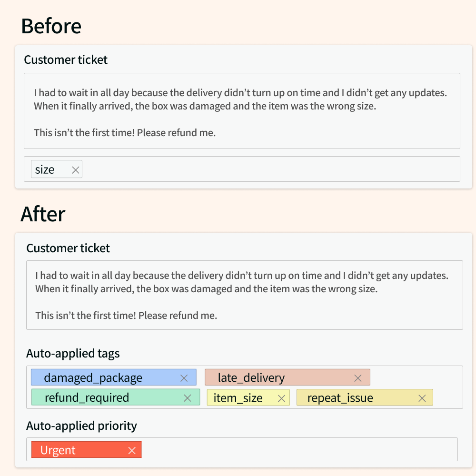Click the X on the repeat_issue tag
Image resolution: width=476 pixels, height=476 pixels.
(421, 397)
